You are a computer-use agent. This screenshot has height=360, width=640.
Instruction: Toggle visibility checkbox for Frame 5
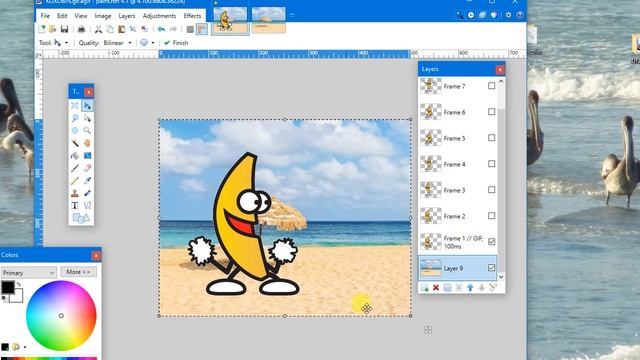pos(491,138)
